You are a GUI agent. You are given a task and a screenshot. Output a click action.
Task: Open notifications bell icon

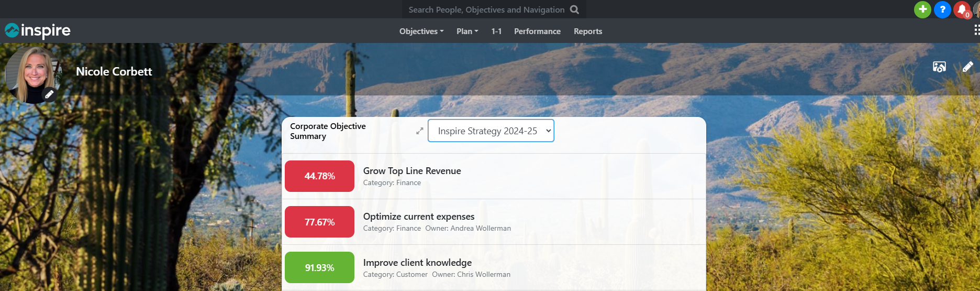[962, 9]
